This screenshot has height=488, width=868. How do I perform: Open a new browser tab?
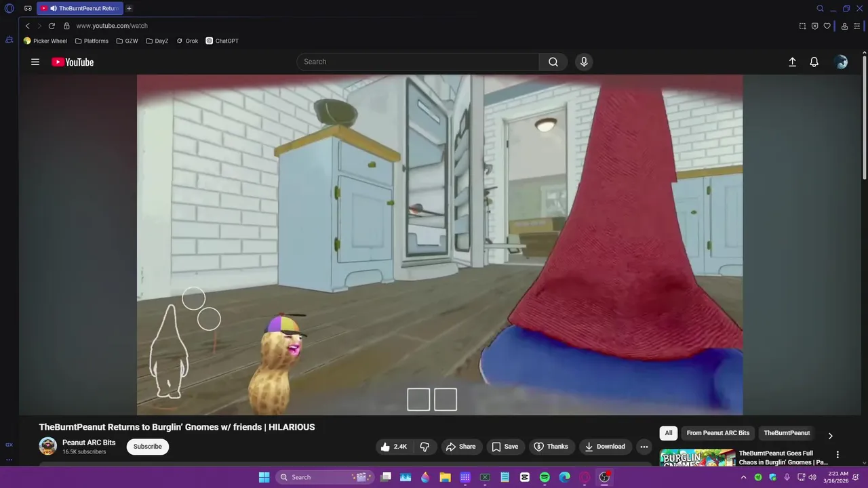pyautogui.click(x=129, y=8)
